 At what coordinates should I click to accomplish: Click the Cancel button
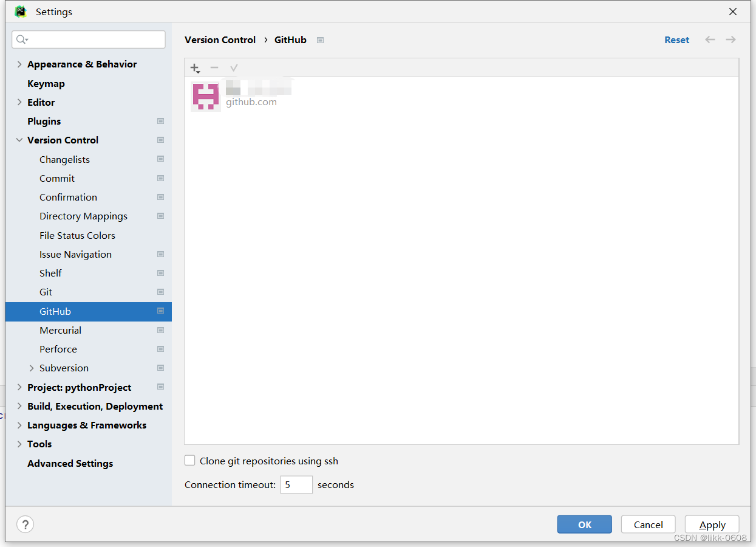click(x=649, y=525)
